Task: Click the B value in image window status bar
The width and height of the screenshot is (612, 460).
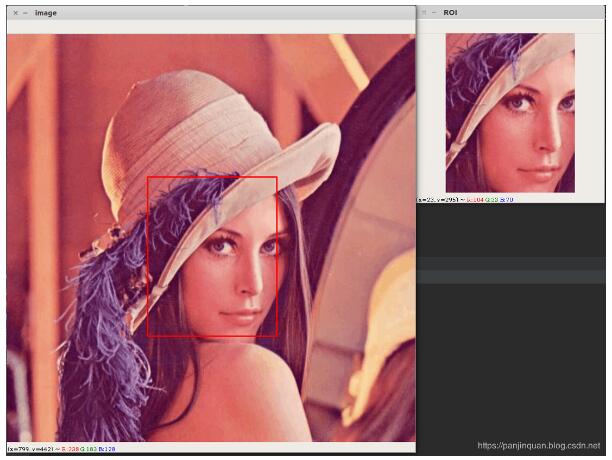Action: 107,449
